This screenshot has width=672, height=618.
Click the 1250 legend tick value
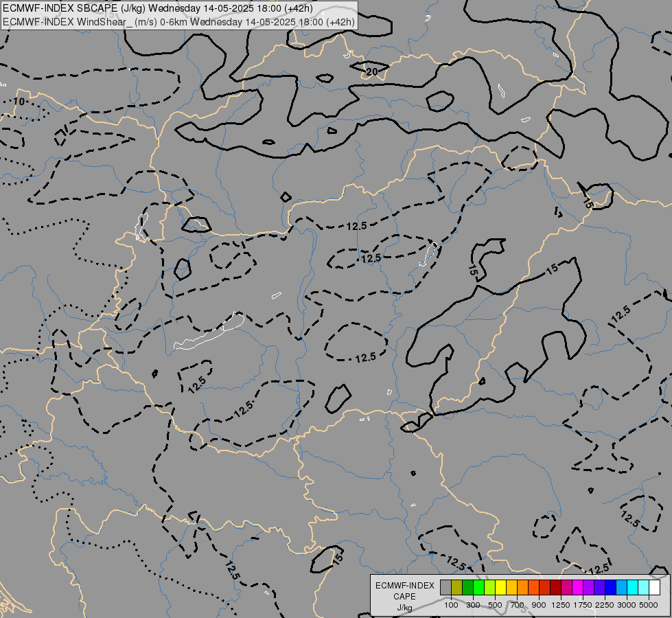point(561,605)
